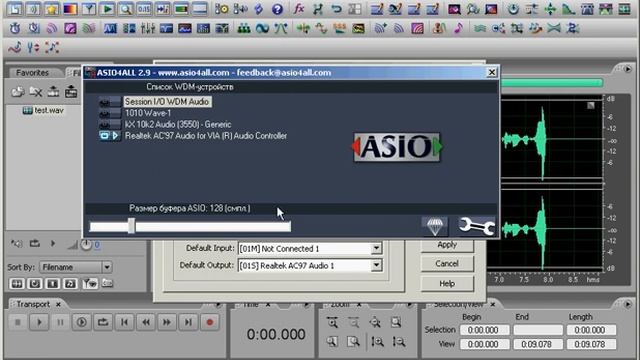Click the green level meter toolbar icon

point(181,9)
